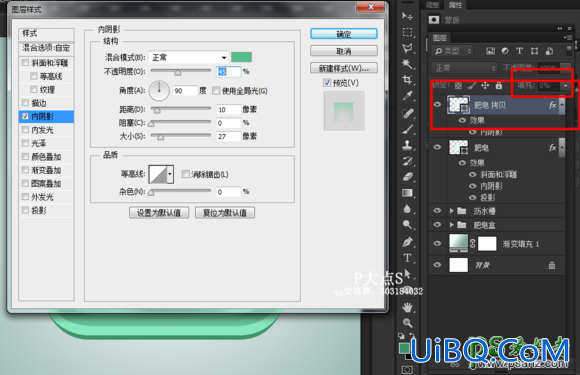Select 混合选项:自定 in dialog list
The image size is (580, 375).
point(46,48)
